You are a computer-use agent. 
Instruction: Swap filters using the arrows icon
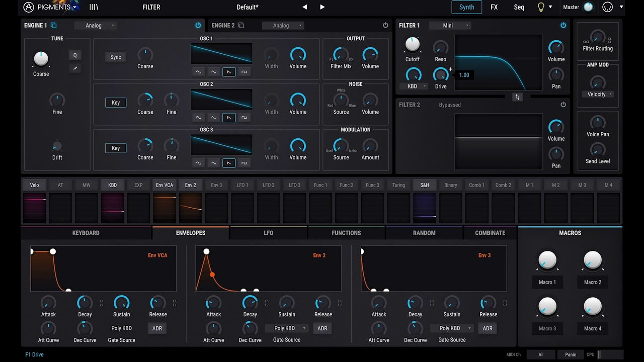[517, 97]
